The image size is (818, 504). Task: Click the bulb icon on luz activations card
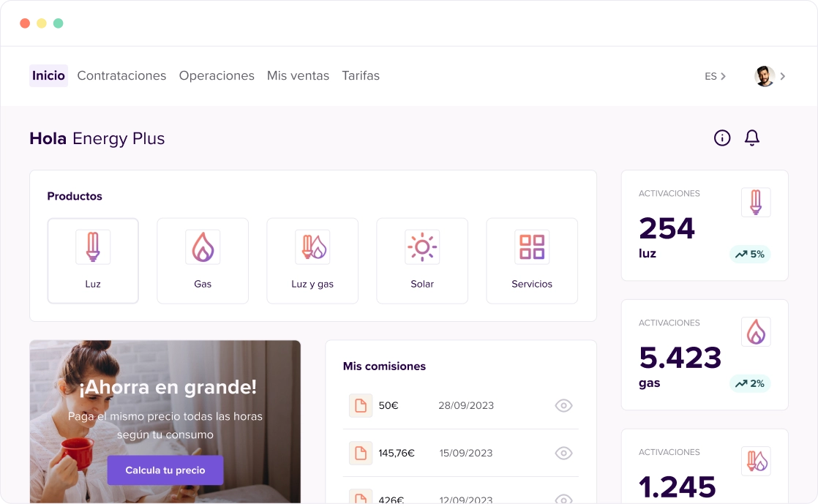point(756,202)
